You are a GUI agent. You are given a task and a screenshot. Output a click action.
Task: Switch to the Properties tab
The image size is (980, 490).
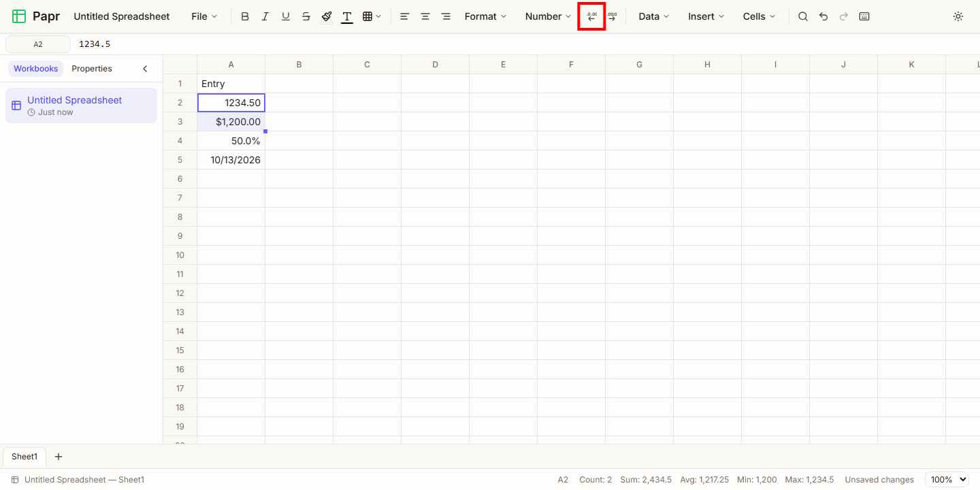tap(92, 69)
